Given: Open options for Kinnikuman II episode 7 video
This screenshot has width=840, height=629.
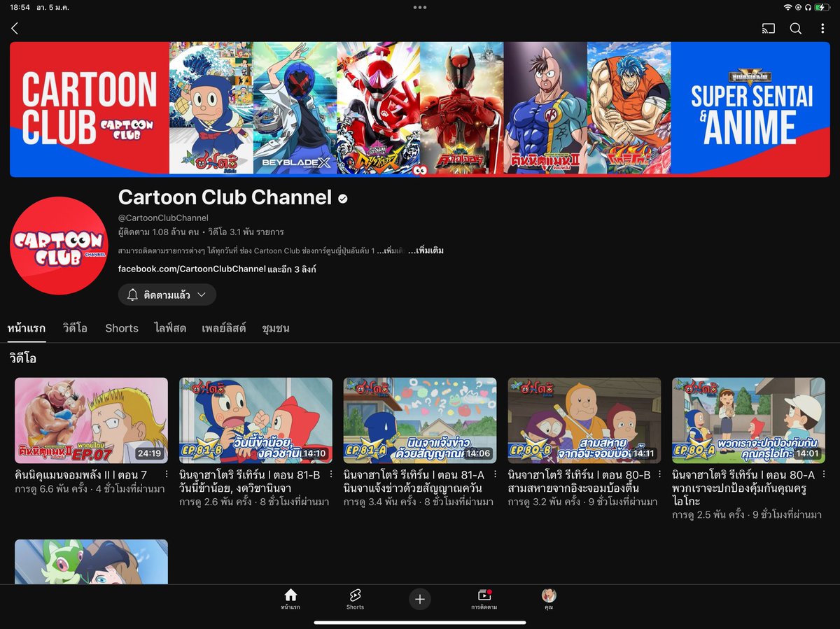Looking at the screenshot, I should [166, 474].
